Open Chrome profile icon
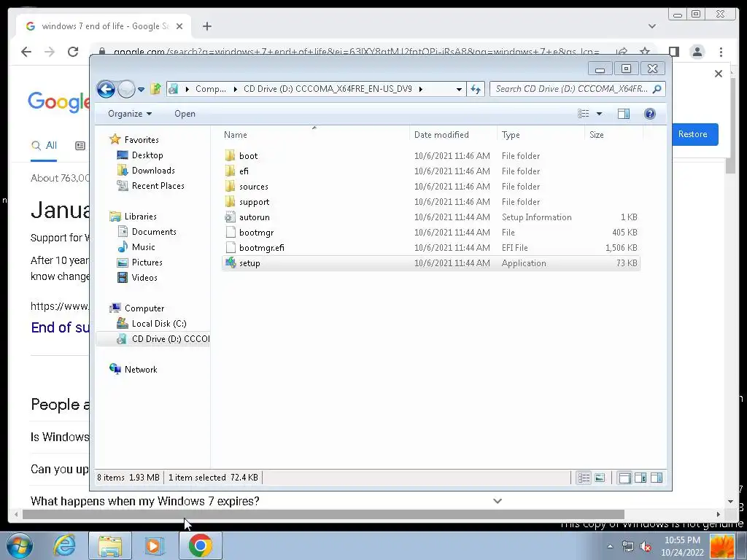Viewport: 747px width, 560px height. pos(697,52)
